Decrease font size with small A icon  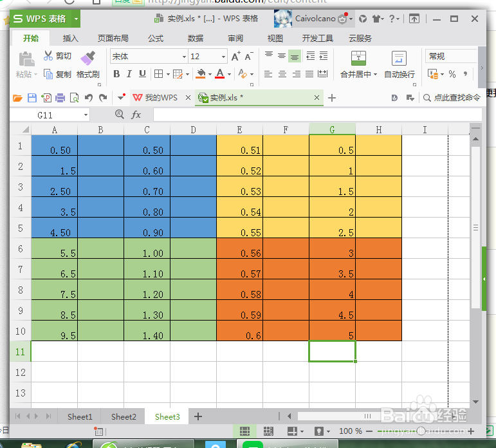point(249,57)
